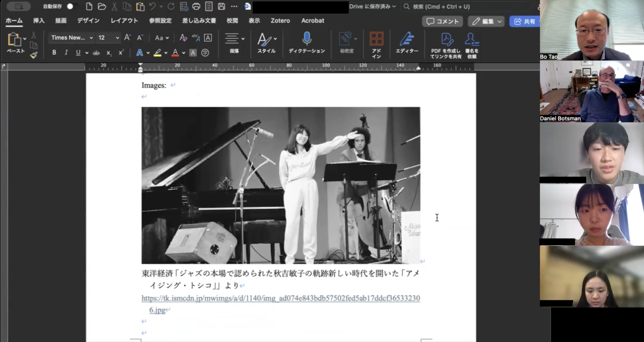This screenshot has height=342, width=644.
Task: Toggle character shading icon
Action: [x=193, y=53]
